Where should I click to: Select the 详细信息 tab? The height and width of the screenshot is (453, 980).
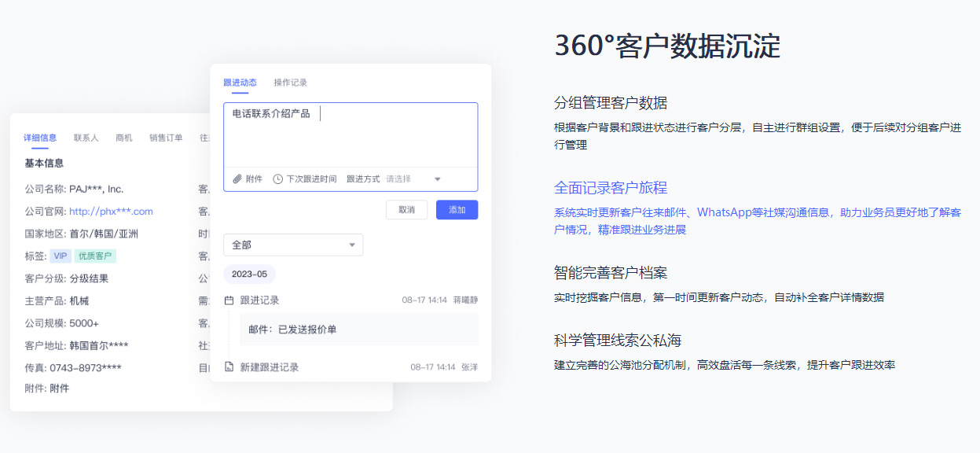click(40, 138)
